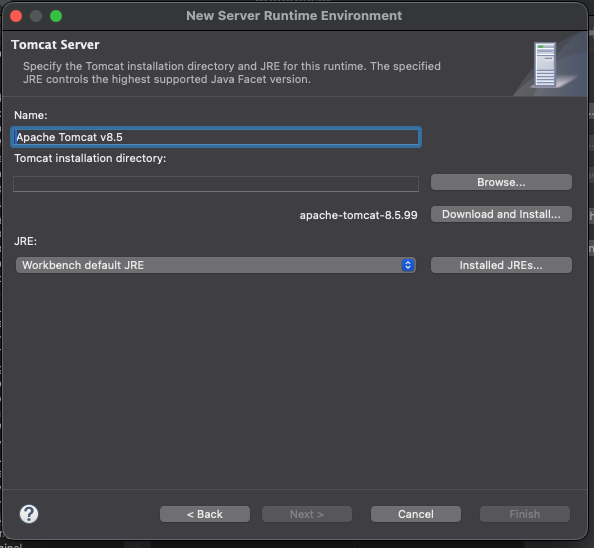
Task: Cancel the New Server Runtime dialog
Action: pyautogui.click(x=416, y=514)
